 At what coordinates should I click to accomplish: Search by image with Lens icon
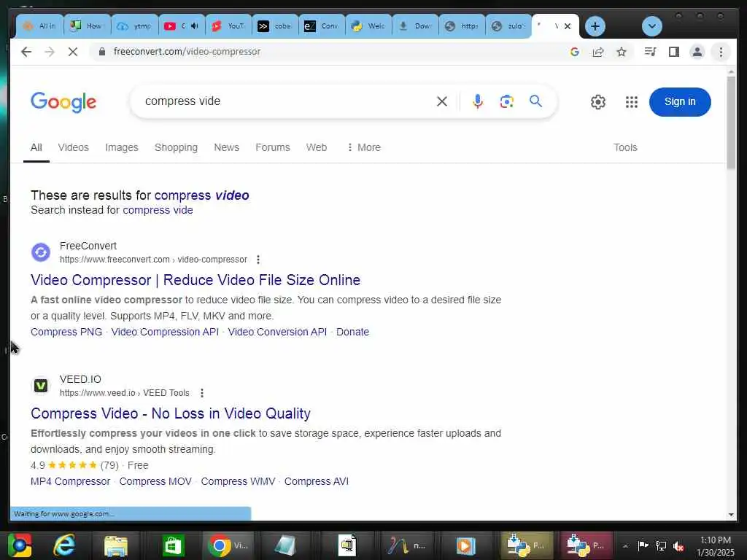tap(506, 101)
